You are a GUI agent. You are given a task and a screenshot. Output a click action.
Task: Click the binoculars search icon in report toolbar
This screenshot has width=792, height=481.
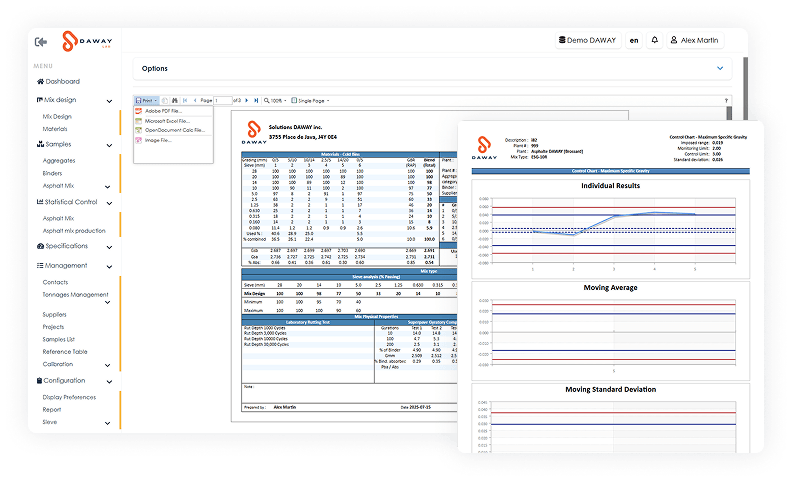175,101
